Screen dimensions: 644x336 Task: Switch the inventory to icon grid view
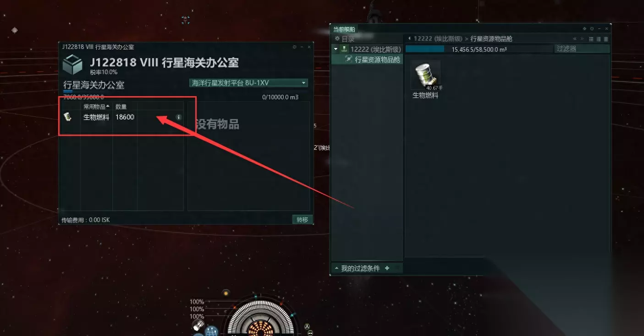(x=591, y=39)
